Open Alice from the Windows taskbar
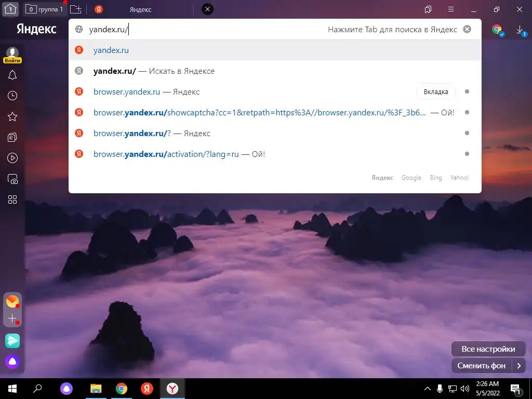Viewport: 532px width, 399px height. [x=66, y=389]
